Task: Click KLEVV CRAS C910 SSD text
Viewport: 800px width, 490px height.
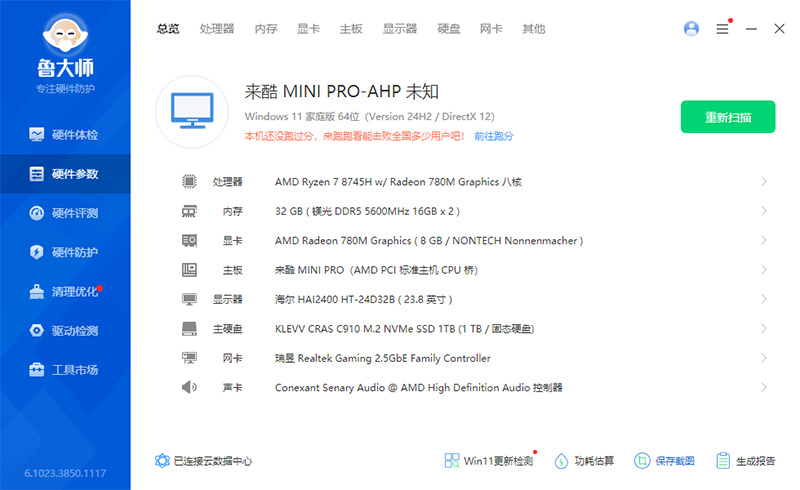Action: click(x=404, y=329)
